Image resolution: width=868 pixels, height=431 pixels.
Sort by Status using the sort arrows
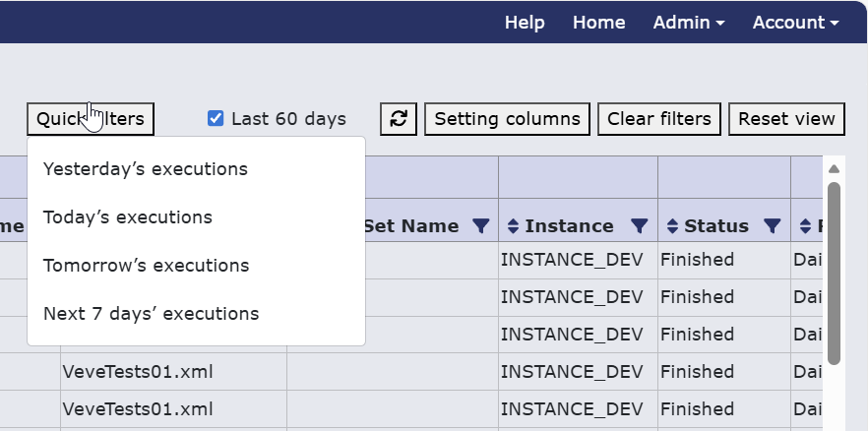(672, 225)
